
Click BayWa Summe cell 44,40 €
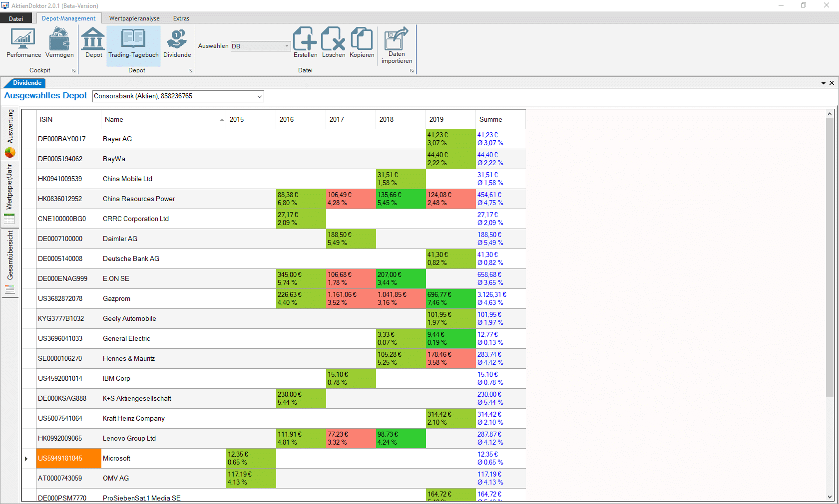coord(500,159)
